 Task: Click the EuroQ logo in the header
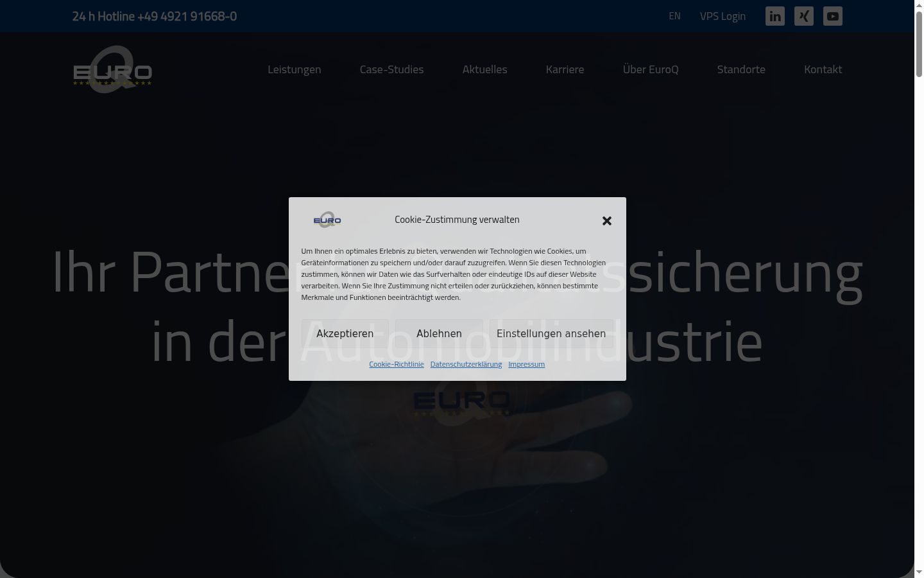[112, 69]
